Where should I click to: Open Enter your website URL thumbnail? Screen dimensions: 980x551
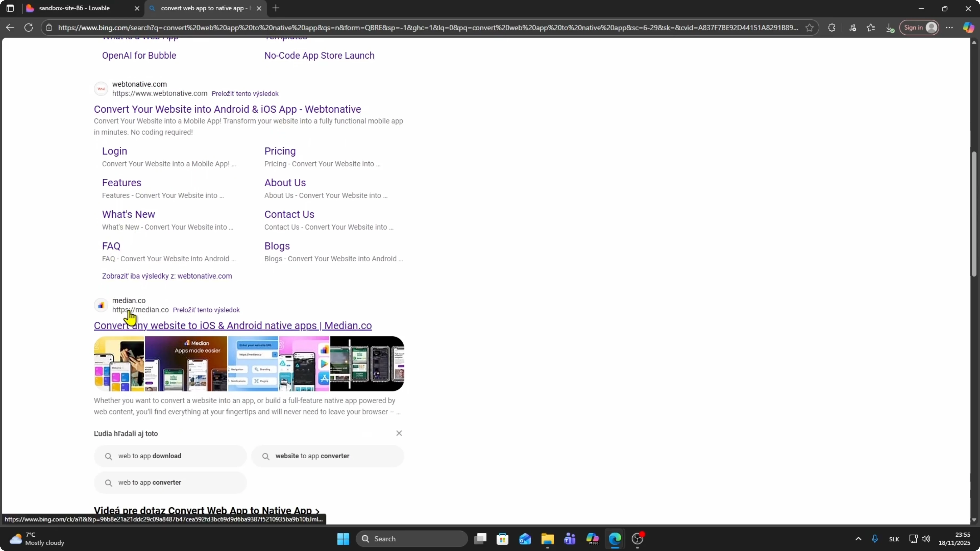click(253, 364)
